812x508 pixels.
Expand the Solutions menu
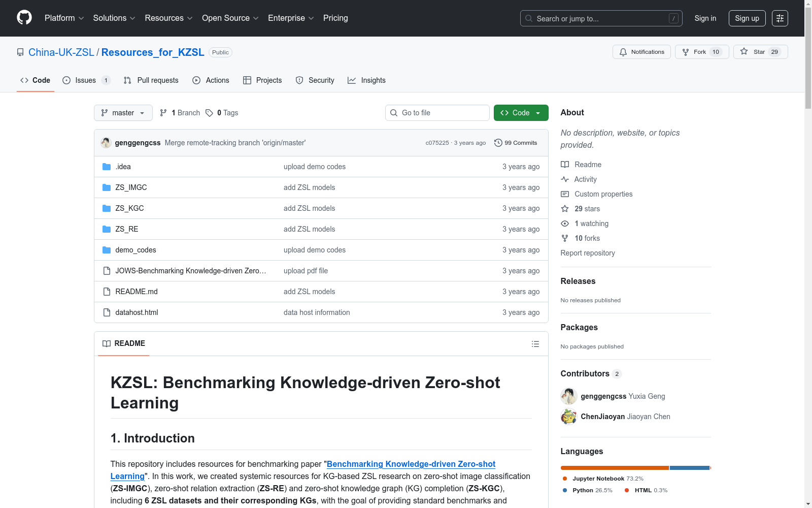(114, 18)
